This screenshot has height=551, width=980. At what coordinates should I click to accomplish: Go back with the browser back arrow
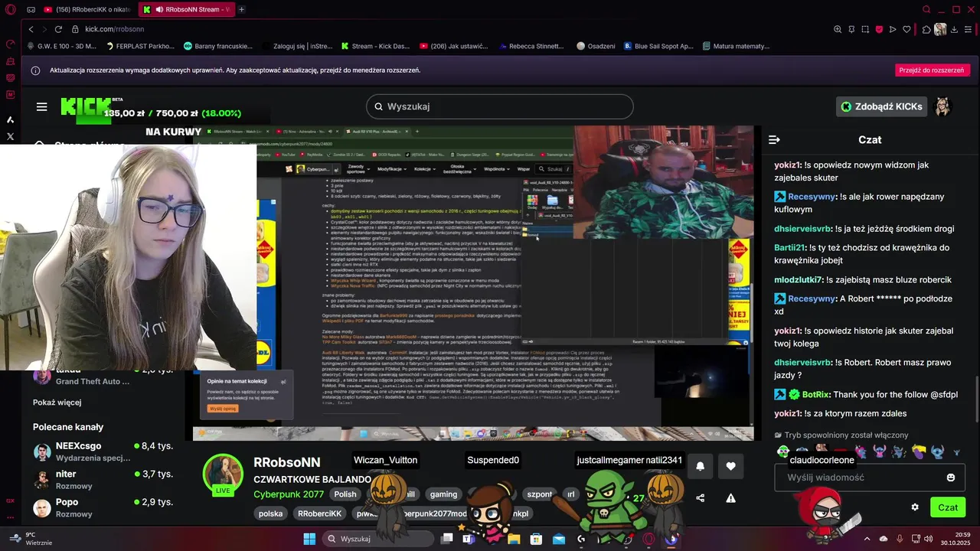31,29
